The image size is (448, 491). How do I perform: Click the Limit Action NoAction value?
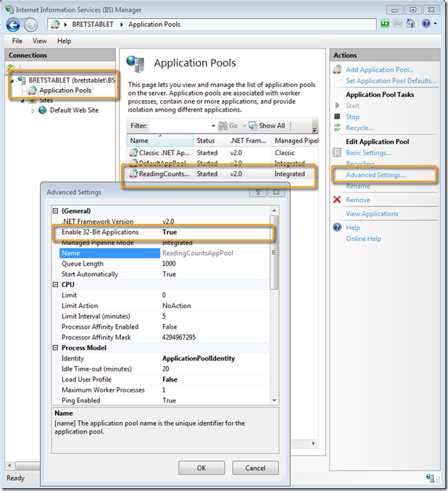(177, 305)
